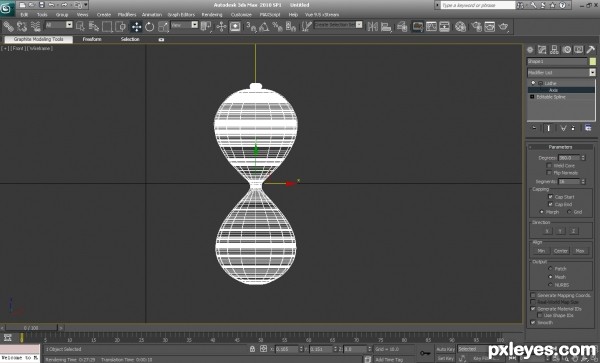Select the Patch output radio button
The image size is (600, 363).
click(550, 269)
